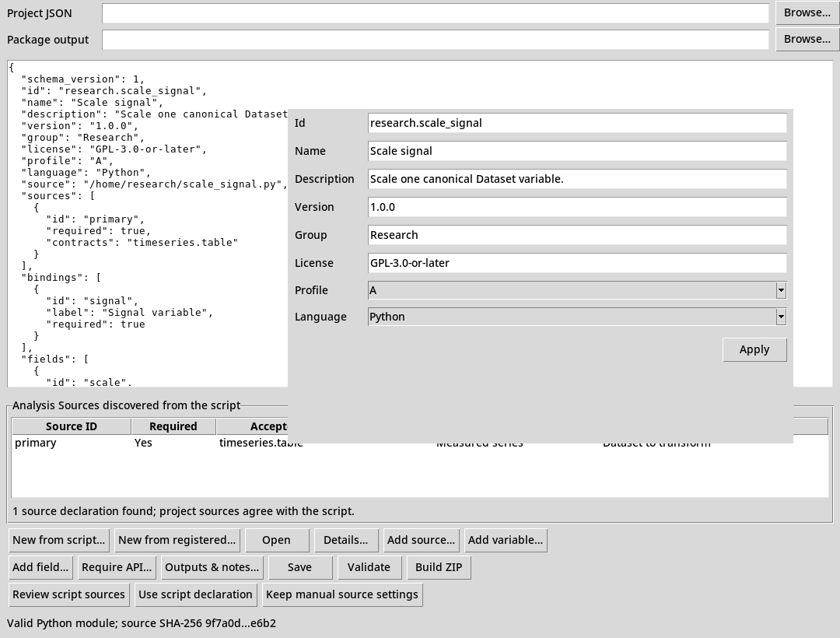Click Keep manual source settings
This screenshot has height=638, width=840.
tap(341, 594)
